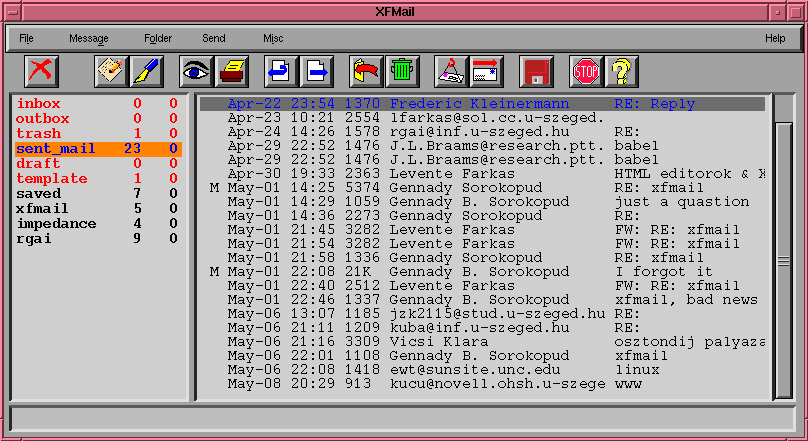Viewport: 808px width, 441px height.
Task: Open the Send menu
Action: pos(214,39)
